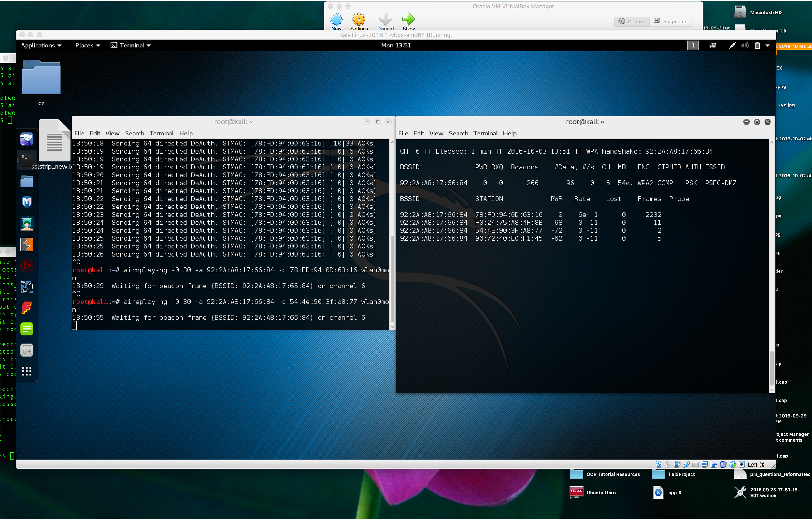Click Show Applications grid icon
Image resolution: width=812 pixels, height=519 pixels.
[x=27, y=371]
